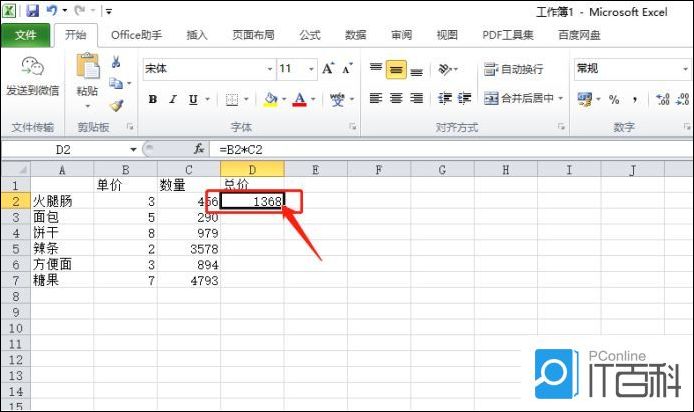
Task: Click the Undo arrow icon
Action: (52, 10)
